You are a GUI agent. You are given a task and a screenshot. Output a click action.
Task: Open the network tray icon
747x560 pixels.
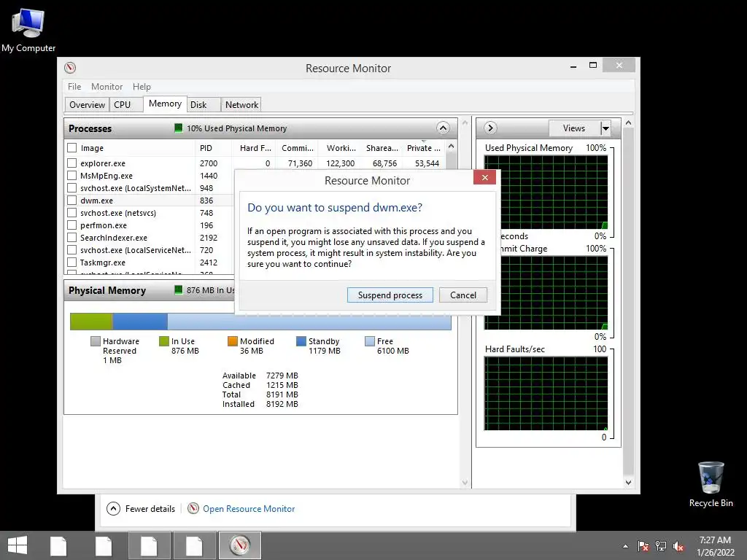pyautogui.click(x=661, y=546)
